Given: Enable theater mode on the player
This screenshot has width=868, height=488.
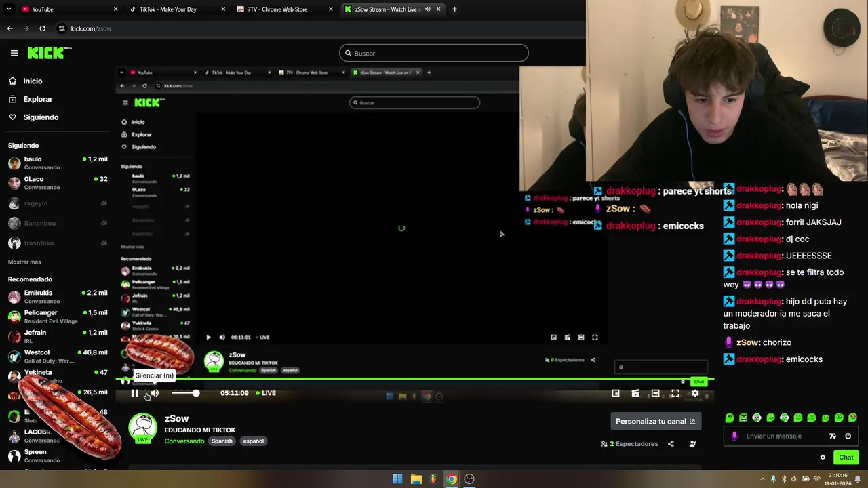Looking at the screenshot, I should [x=655, y=393].
